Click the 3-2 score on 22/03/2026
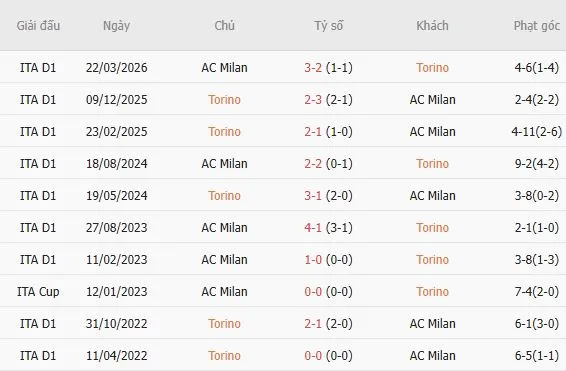 tap(313, 68)
